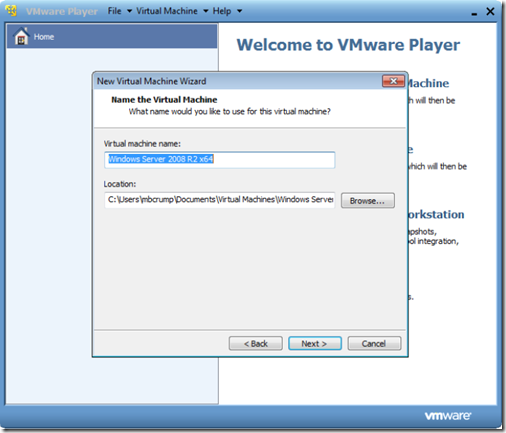This screenshot has width=506, height=433.
Task: Expand the Help menu dropdown arrow
Action: coord(239,11)
